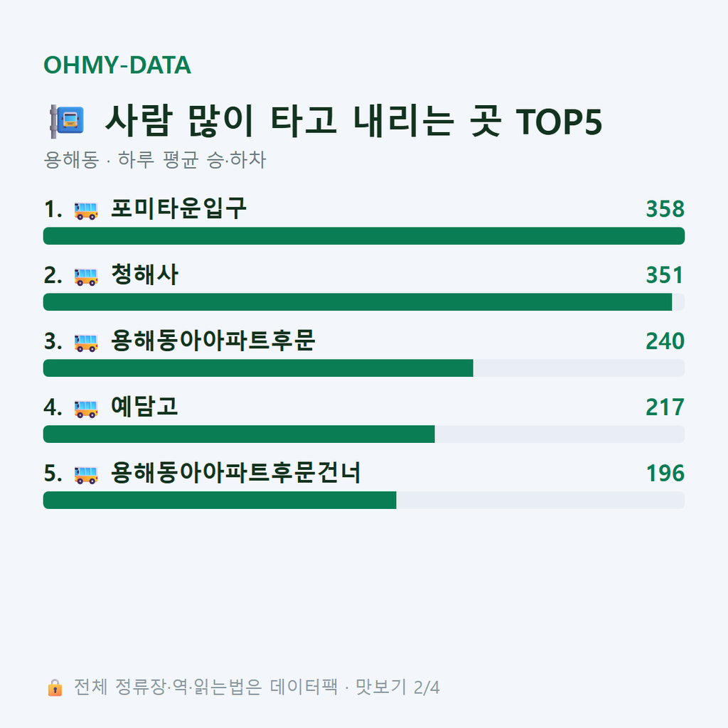Click the lock icon in the footer
The width and height of the screenshot is (728, 728).
pos(55,687)
